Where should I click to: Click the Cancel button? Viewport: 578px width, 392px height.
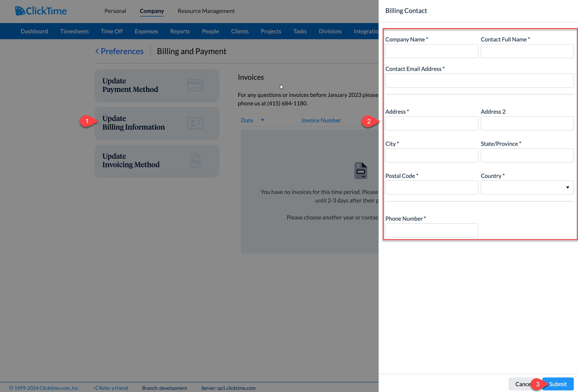tap(523, 384)
